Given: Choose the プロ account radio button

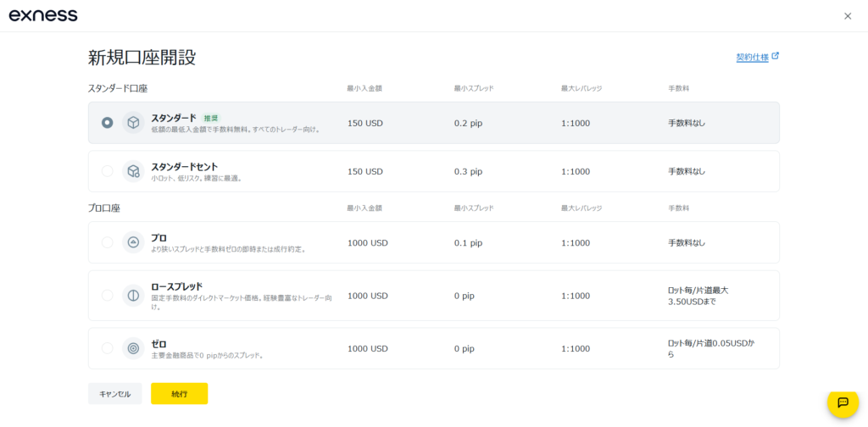Looking at the screenshot, I should point(108,242).
